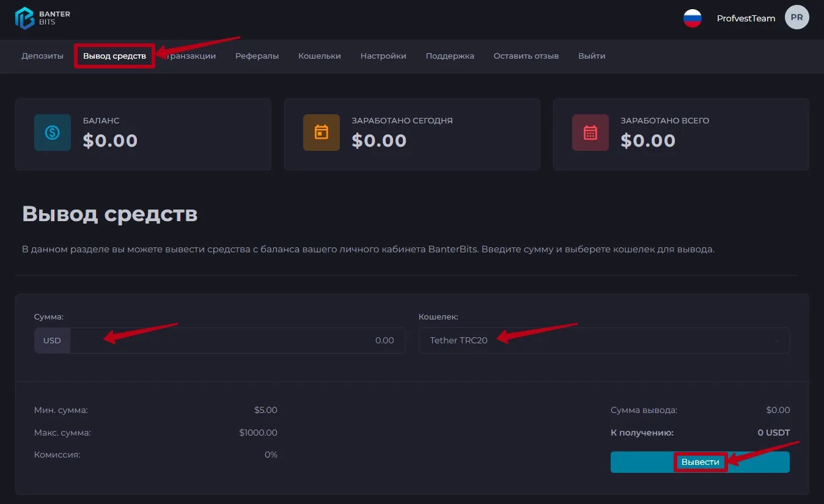Click the orange earned-today calendar icon
This screenshot has width=824, height=504.
(x=322, y=133)
